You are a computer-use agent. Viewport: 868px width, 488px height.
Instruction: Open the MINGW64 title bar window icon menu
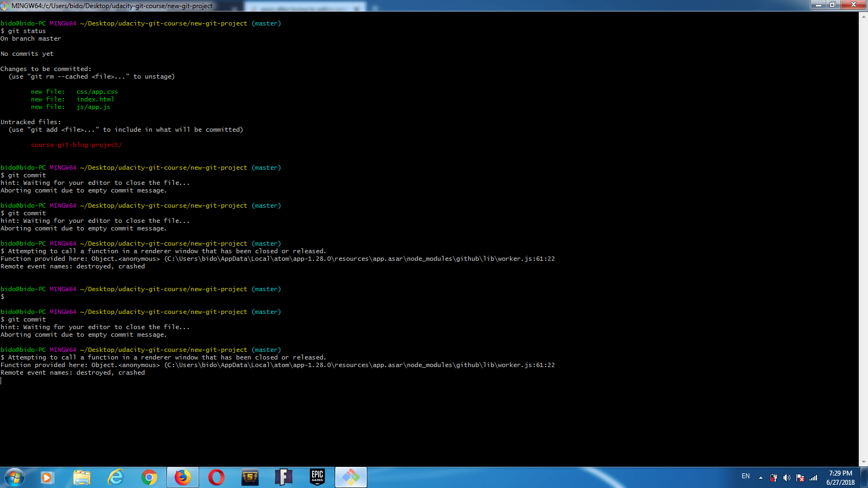point(5,6)
